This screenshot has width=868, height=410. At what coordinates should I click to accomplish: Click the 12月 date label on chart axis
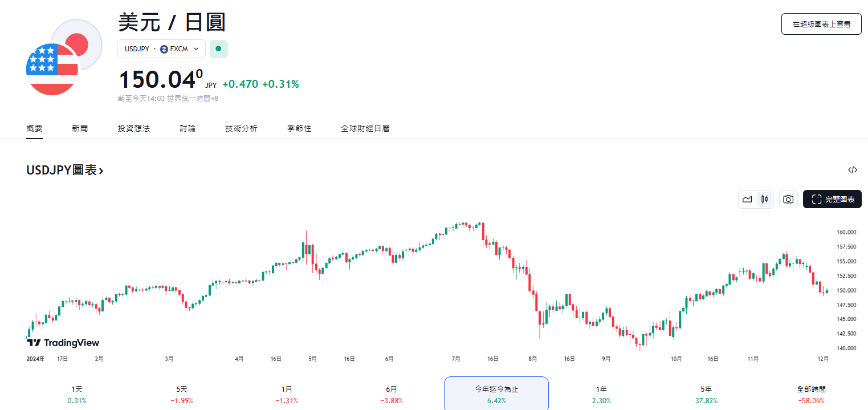click(823, 359)
